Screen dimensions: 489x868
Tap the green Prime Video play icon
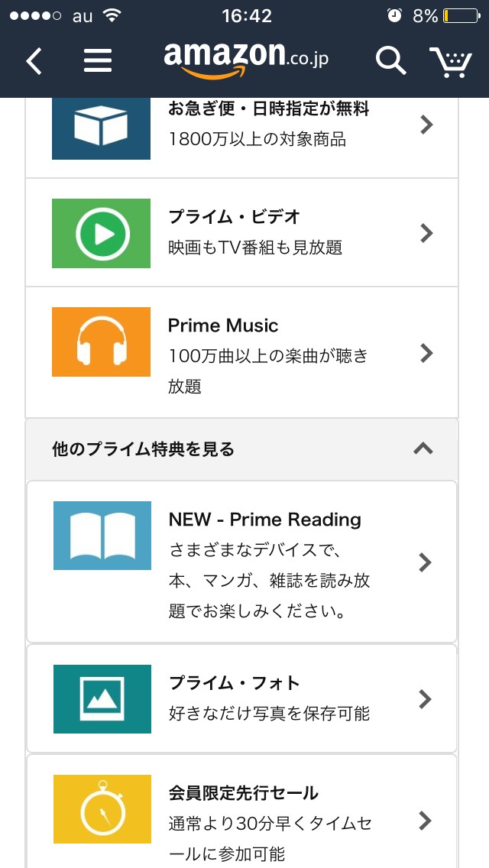101,233
